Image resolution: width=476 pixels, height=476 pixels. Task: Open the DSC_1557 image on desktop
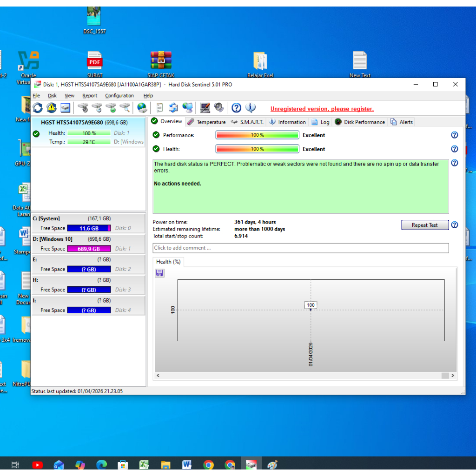94,20
